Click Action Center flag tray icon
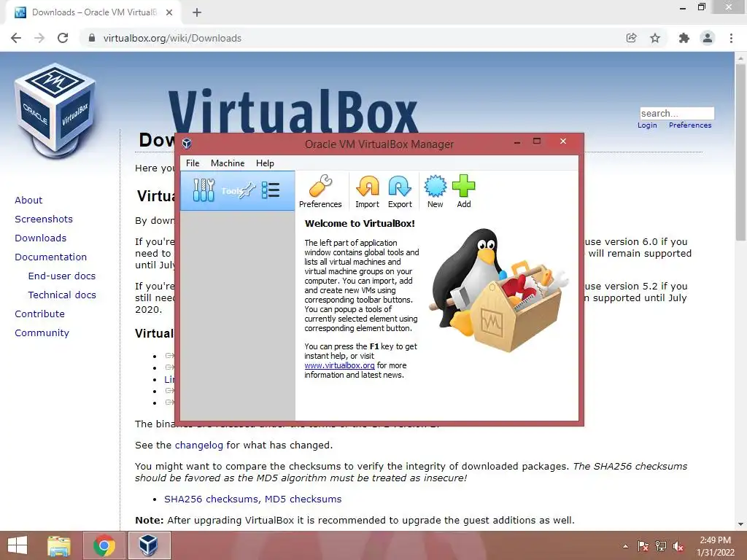 [x=643, y=546]
